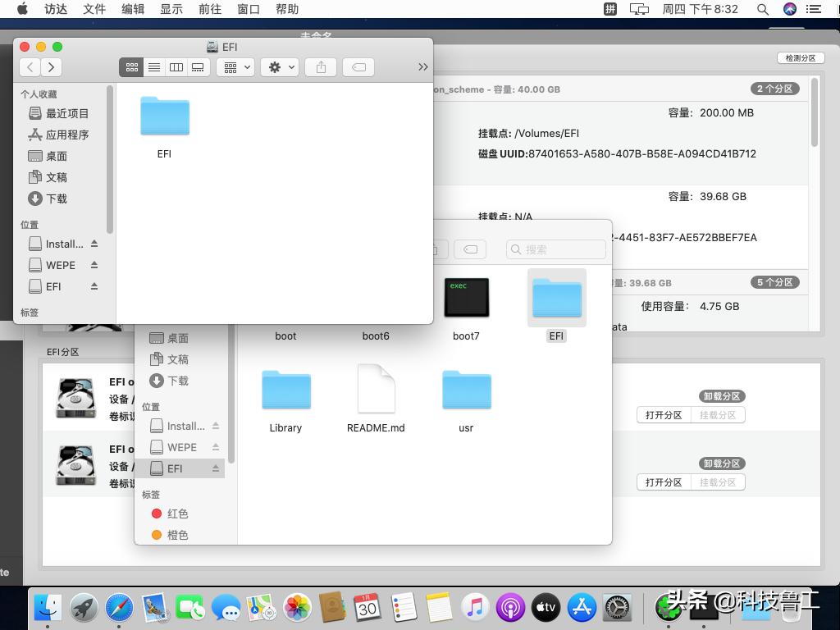Image resolution: width=840 pixels, height=630 pixels.
Task: Select icon view in Finder toolbar
Action: click(131, 67)
